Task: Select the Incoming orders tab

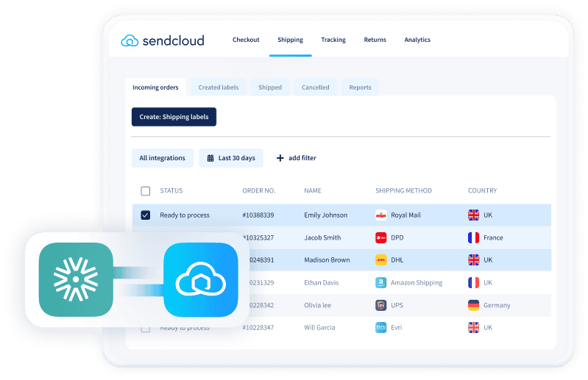Action: [155, 87]
